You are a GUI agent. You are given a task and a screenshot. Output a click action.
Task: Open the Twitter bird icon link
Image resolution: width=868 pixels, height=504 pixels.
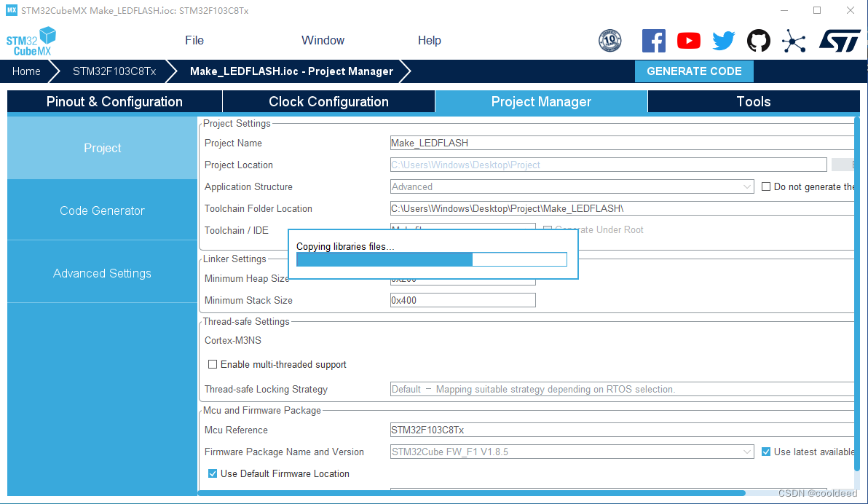[724, 41]
